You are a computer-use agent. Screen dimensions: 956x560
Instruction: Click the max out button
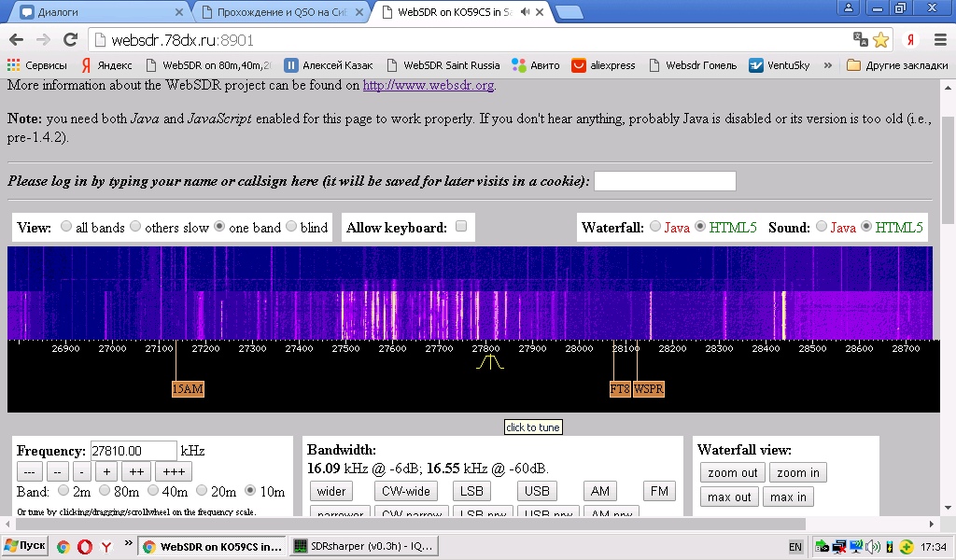click(729, 497)
